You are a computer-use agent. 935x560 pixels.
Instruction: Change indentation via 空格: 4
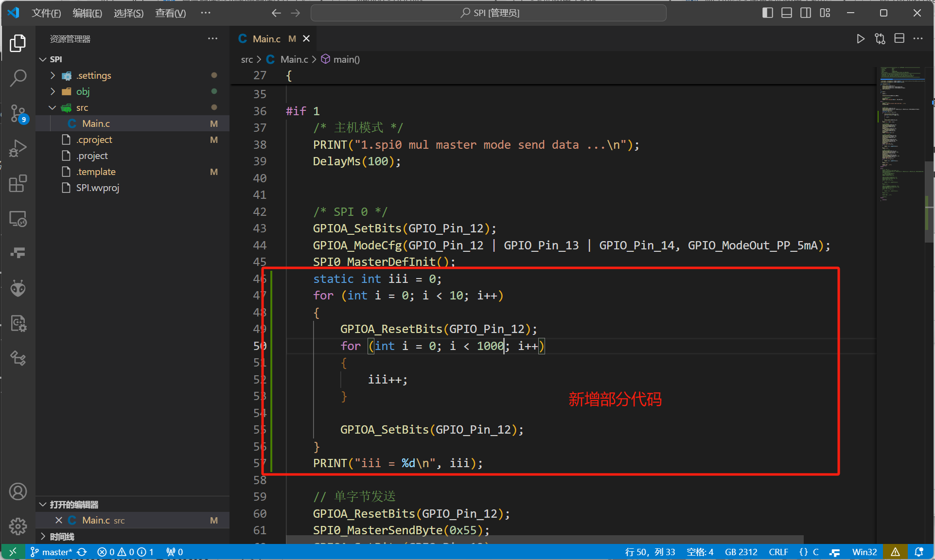(700, 552)
